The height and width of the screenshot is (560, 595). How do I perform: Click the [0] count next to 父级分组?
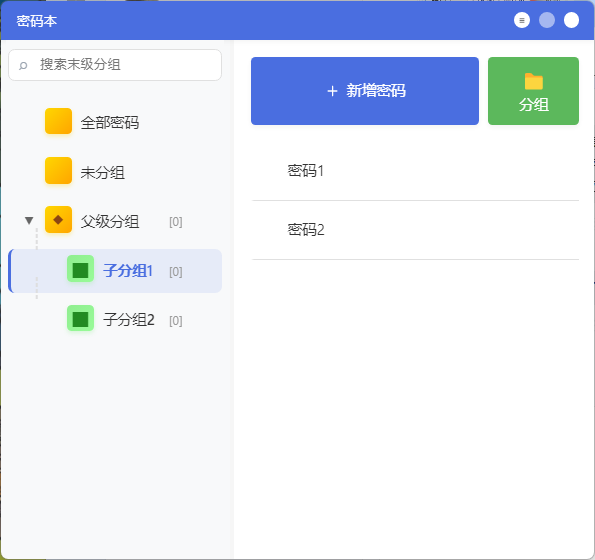tap(176, 222)
